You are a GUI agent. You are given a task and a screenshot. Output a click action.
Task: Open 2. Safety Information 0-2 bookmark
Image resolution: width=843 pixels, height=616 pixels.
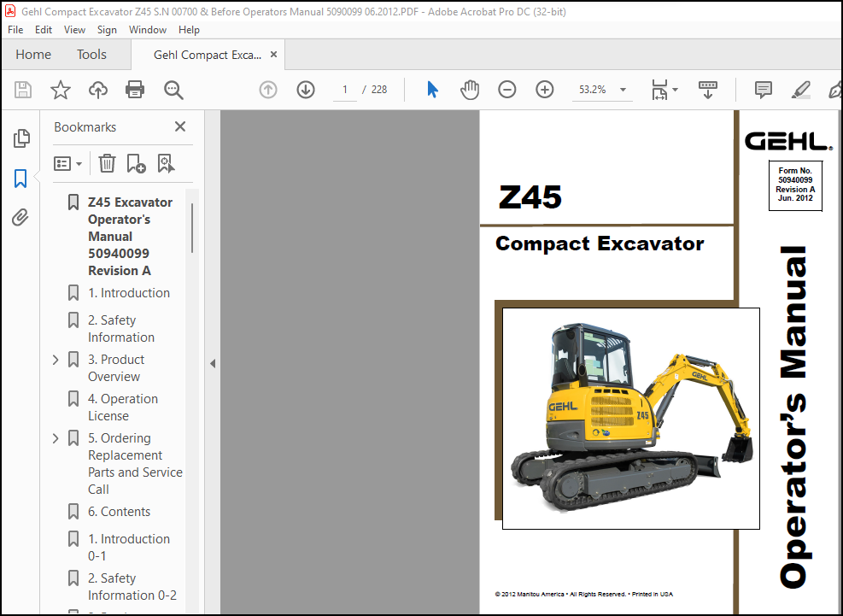[132, 586]
